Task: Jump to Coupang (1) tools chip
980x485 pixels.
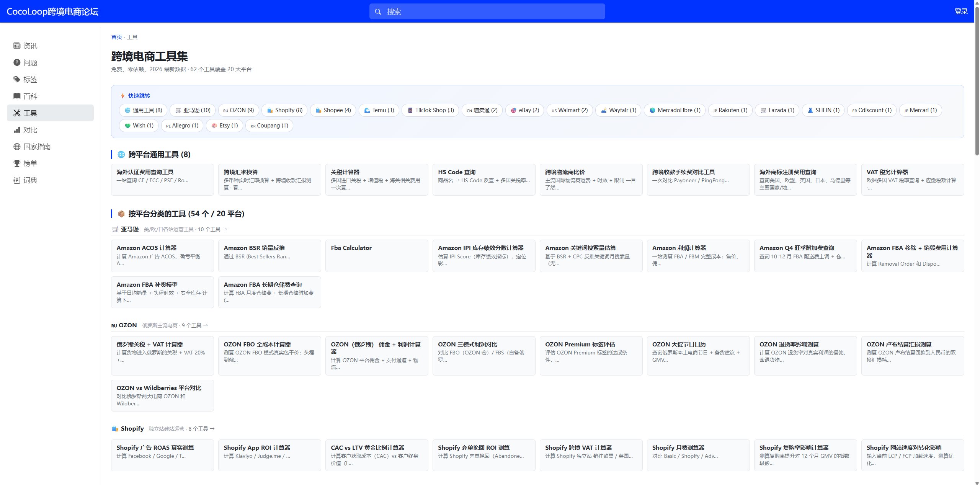Action: click(x=269, y=126)
